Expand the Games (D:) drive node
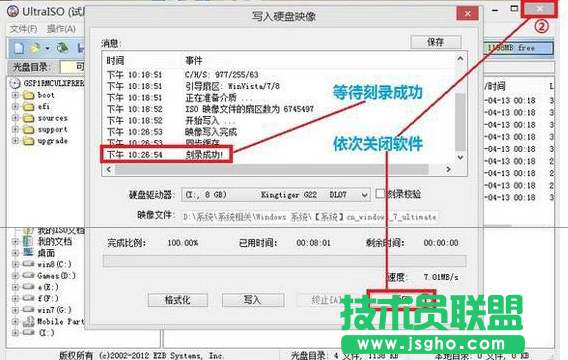This screenshot has width=568, height=360. click(x=15, y=276)
